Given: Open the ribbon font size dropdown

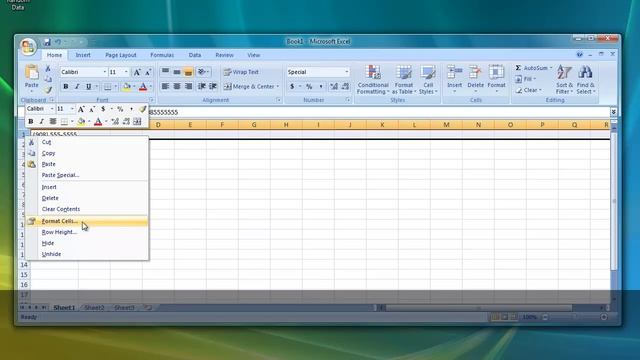Looking at the screenshot, I should (126, 72).
